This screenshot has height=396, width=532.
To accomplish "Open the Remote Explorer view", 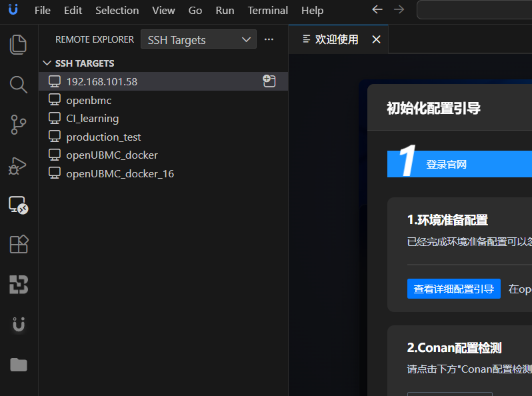I will tap(19, 205).
